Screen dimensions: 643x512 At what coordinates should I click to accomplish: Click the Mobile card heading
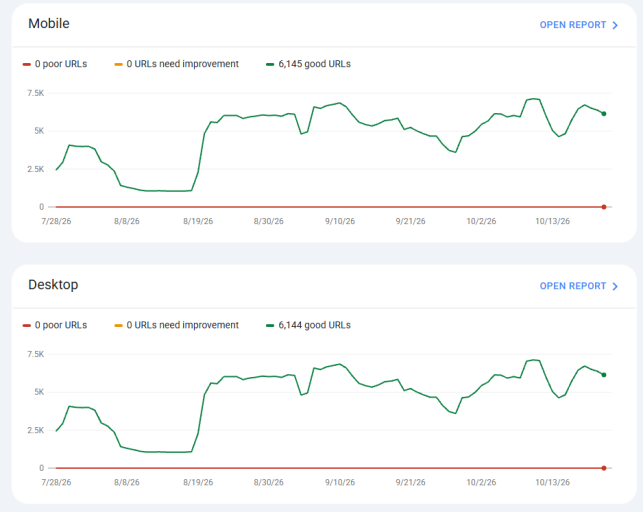click(x=49, y=24)
